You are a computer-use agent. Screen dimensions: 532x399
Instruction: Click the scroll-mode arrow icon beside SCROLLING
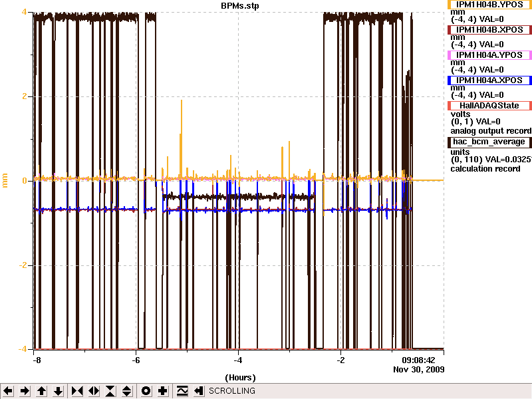pos(199,391)
